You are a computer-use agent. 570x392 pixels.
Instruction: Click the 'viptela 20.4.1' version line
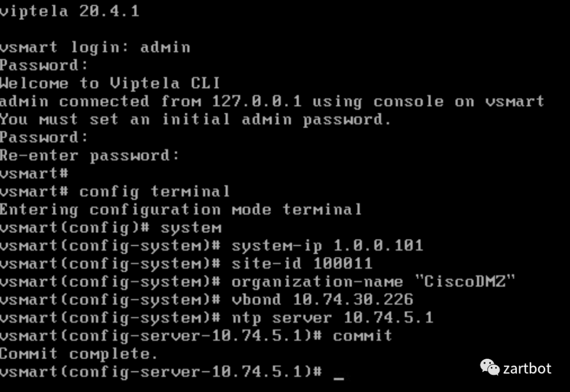click(69, 11)
